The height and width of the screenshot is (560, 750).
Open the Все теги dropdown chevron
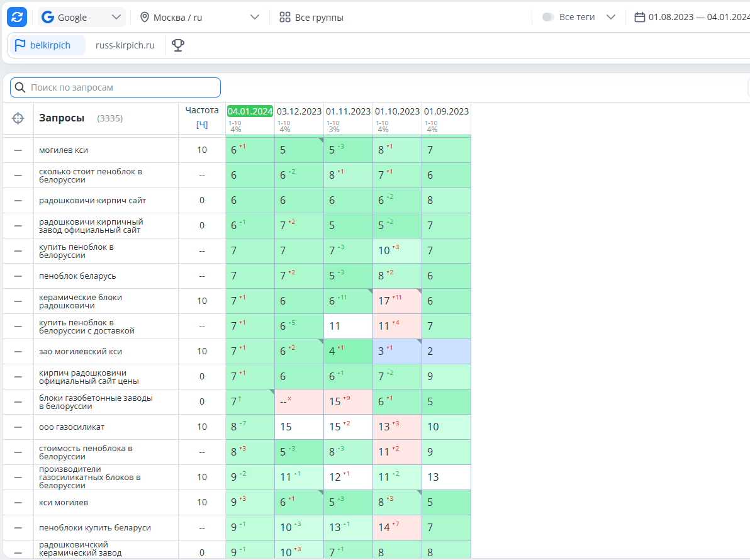611,17
